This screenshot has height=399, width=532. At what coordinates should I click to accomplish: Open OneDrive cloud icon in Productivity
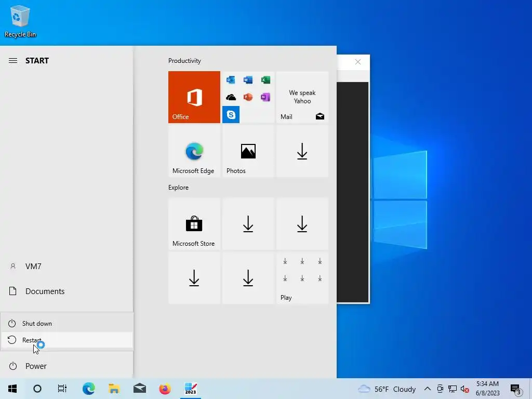pyautogui.click(x=231, y=97)
